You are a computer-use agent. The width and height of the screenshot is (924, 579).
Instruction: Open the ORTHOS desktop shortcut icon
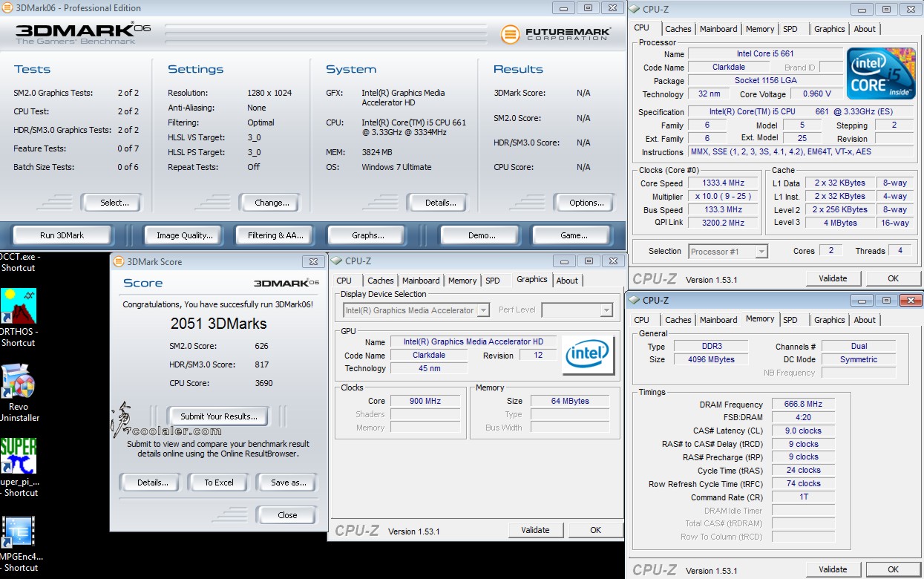click(19, 306)
